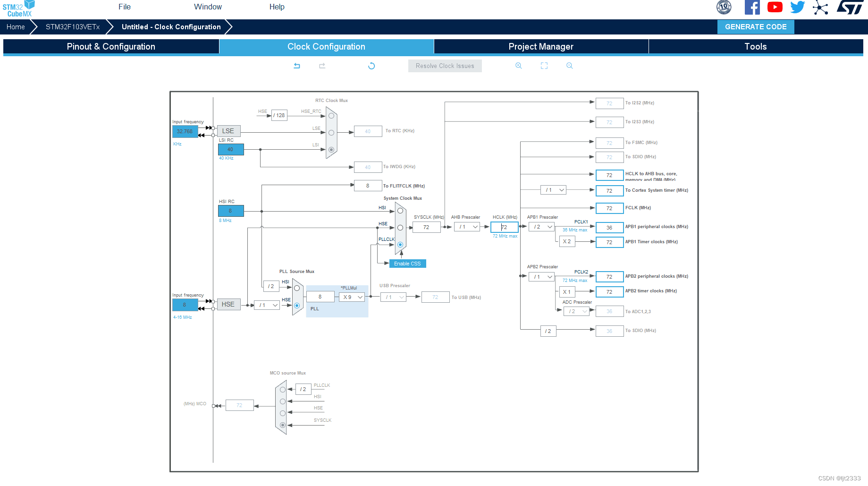Click GENERATE CODE button
Viewport: 868px width, 486px height.
pyautogui.click(x=756, y=27)
